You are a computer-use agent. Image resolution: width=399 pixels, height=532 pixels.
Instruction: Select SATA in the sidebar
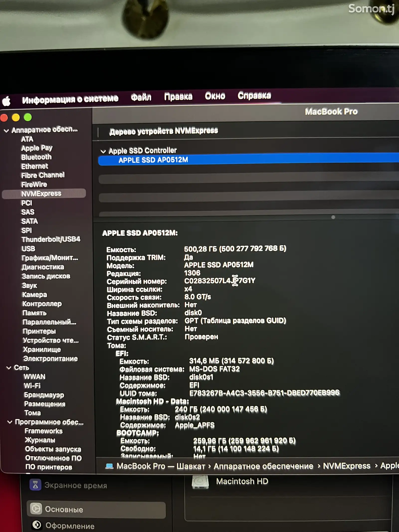29,221
